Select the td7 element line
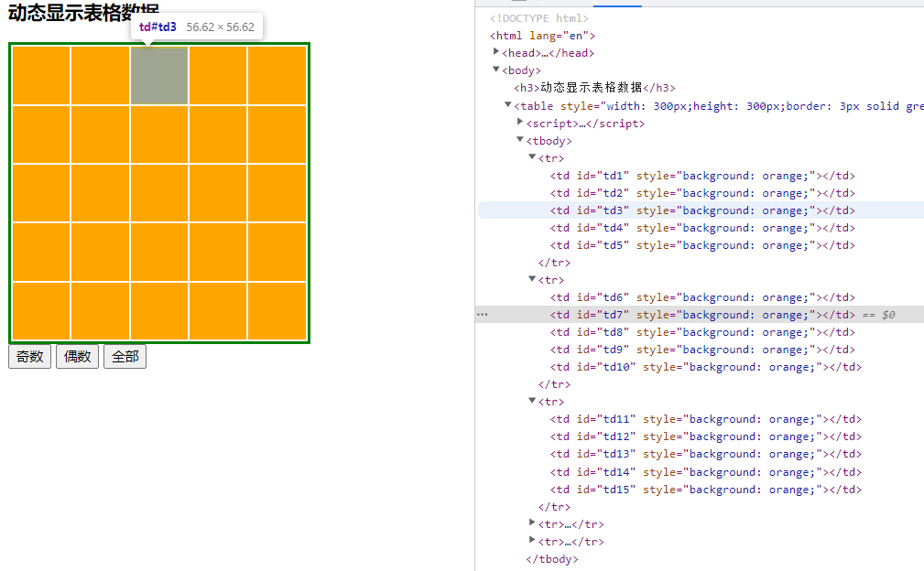This screenshot has width=924, height=571. coord(702,315)
